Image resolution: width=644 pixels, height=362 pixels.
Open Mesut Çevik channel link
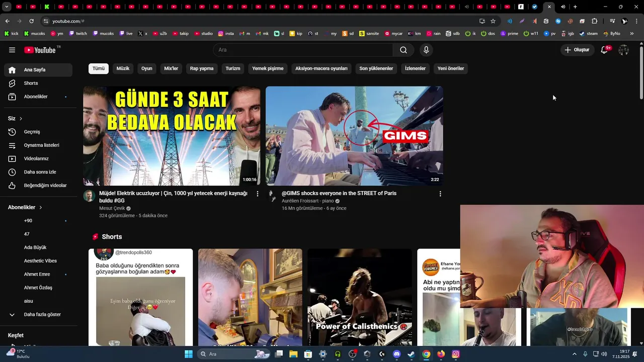[112, 208]
